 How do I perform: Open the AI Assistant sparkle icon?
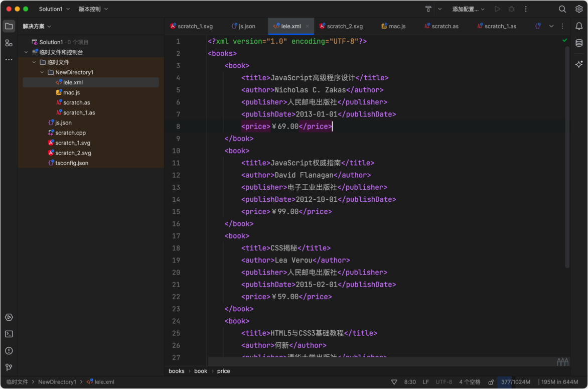click(x=579, y=64)
